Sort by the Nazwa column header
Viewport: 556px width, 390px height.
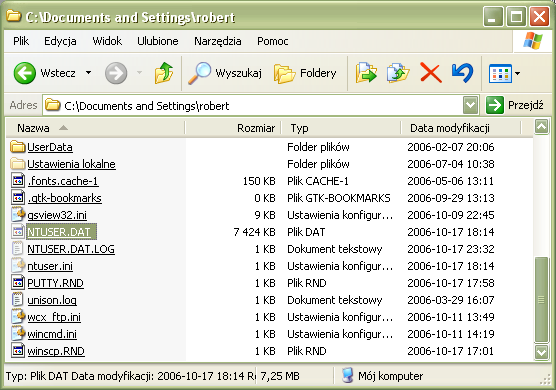[x=96, y=128]
